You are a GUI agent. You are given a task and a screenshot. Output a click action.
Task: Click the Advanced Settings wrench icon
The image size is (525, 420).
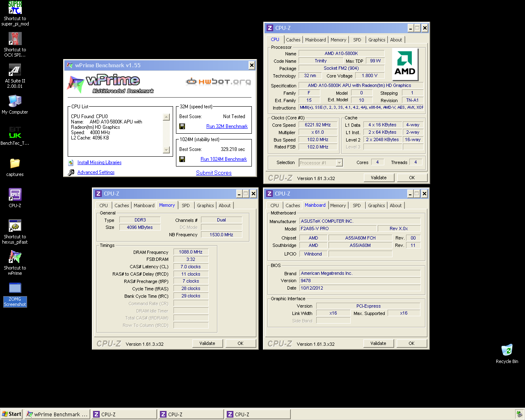coord(71,172)
